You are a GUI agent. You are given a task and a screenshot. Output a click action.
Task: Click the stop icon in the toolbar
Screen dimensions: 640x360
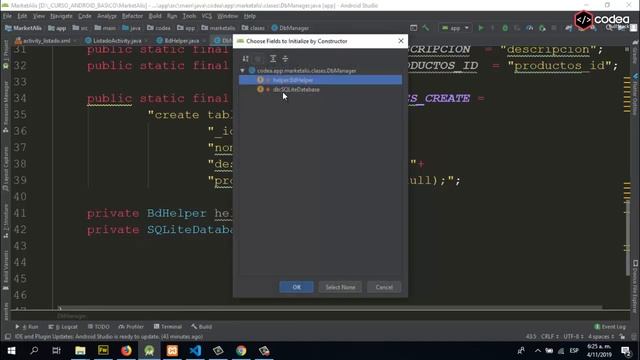(554, 28)
